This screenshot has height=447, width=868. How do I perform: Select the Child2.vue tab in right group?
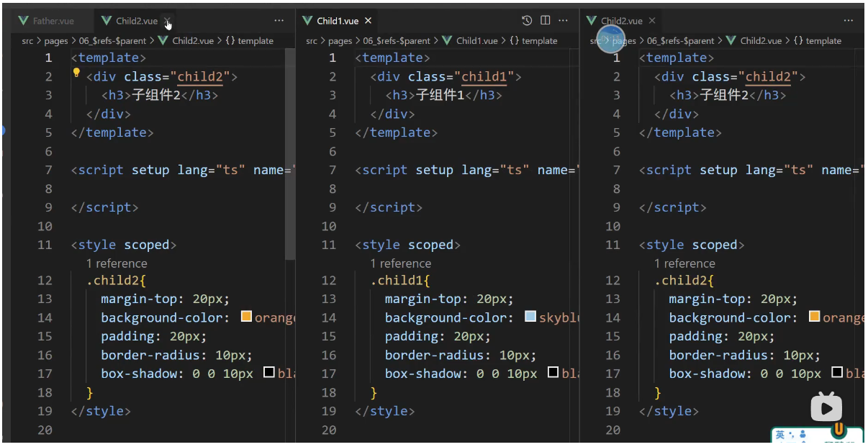[622, 21]
